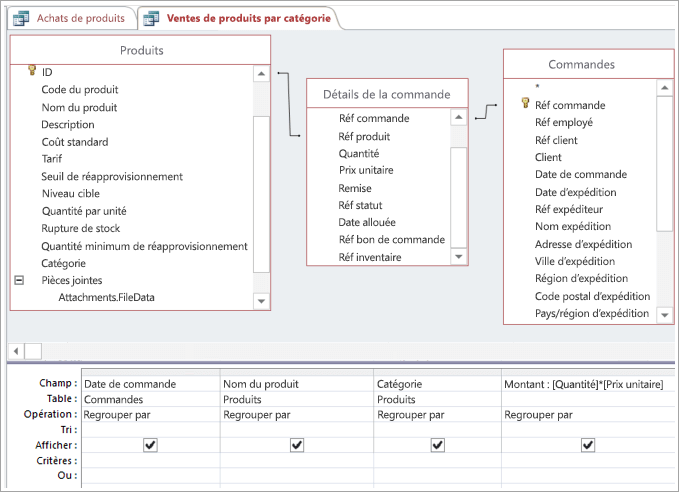Viewport: 679px width, 492px height.
Task: Click up arrow in Détails de la commande list
Action: pos(459,117)
